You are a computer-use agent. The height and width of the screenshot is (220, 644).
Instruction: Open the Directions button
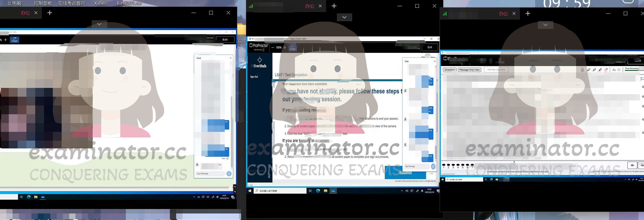[x=449, y=70]
